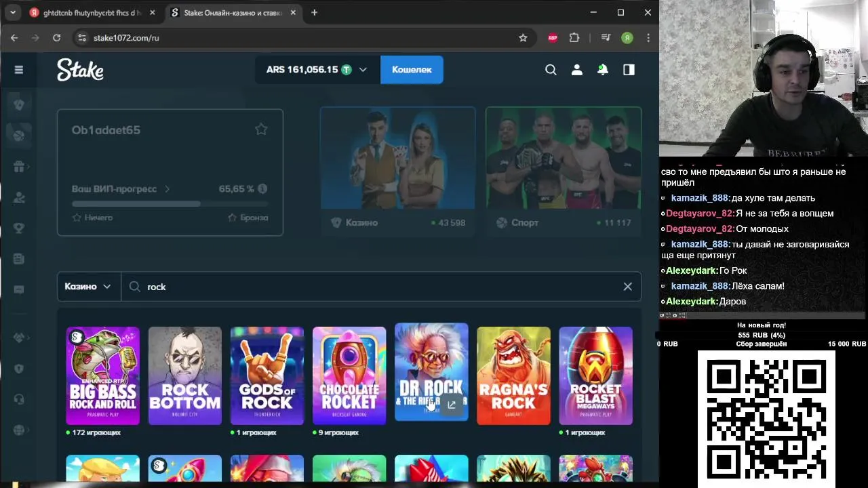The image size is (868, 488).
Task: Open Rock Bottom game
Action: click(184, 376)
